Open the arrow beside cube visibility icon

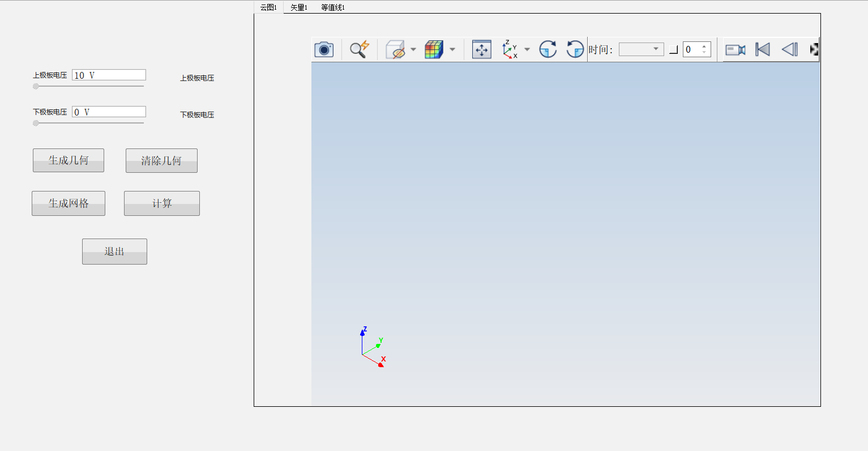tap(413, 49)
